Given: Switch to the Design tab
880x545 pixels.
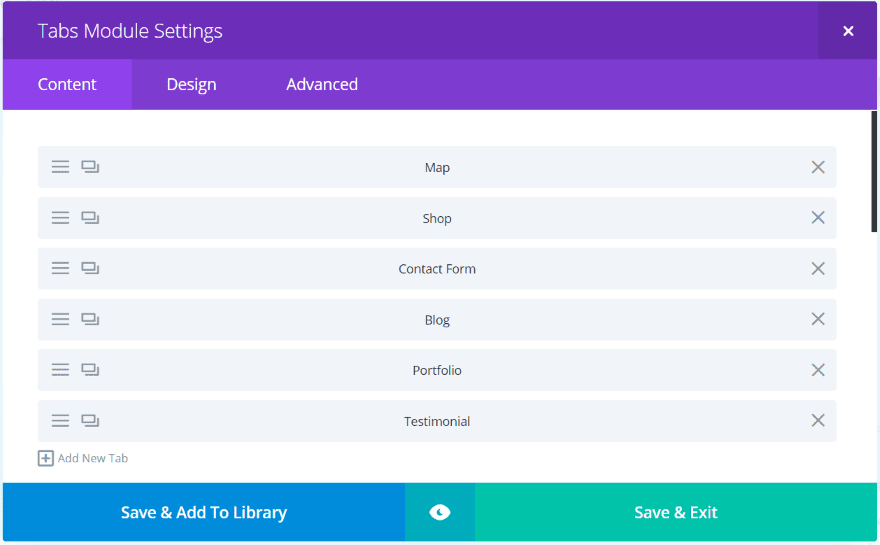Looking at the screenshot, I should coord(191,85).
